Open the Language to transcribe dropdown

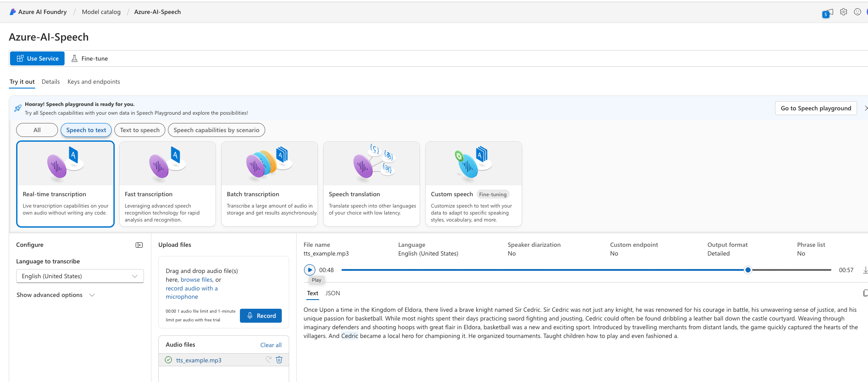click(x=80, y=276)
